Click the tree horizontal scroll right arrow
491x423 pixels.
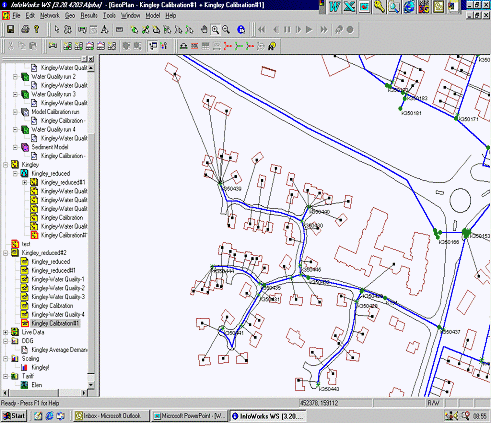[84, 393]
